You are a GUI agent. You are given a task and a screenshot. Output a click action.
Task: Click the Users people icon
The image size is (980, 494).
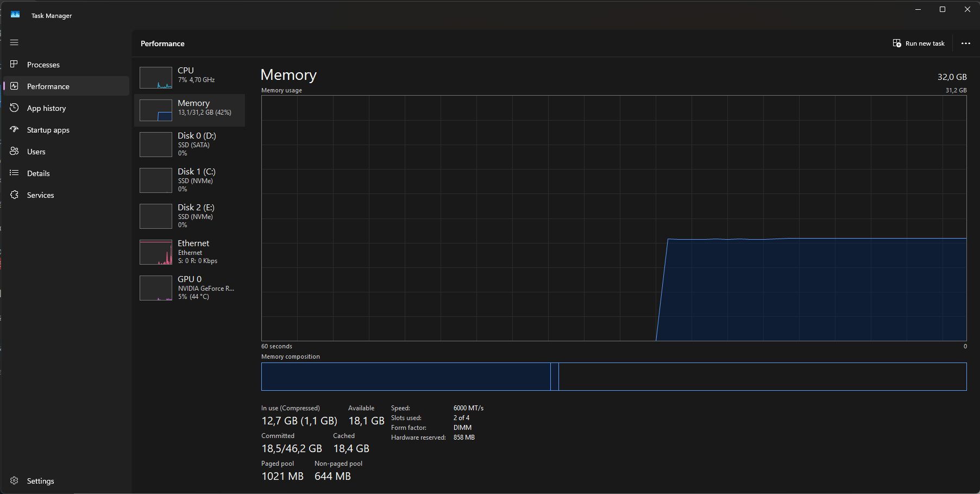[14, 151]
